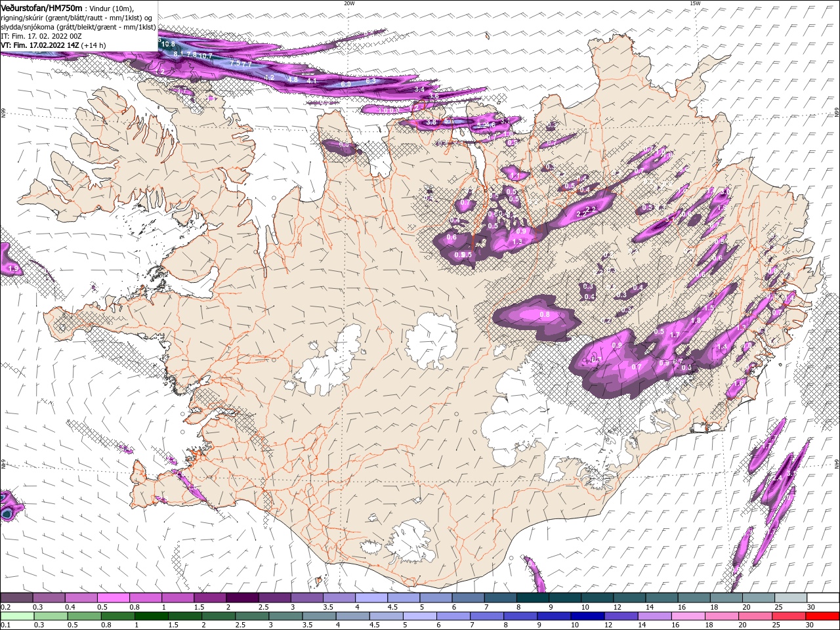The image size is (840, 630).
Task: Select the dark purple 0.2 swatch in upper scale
Action: click(16, 598)
